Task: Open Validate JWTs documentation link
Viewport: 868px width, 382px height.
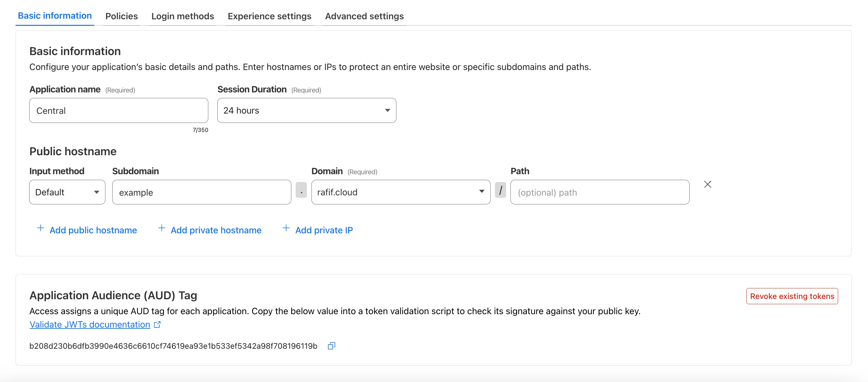Action: [x=90, y=324]
